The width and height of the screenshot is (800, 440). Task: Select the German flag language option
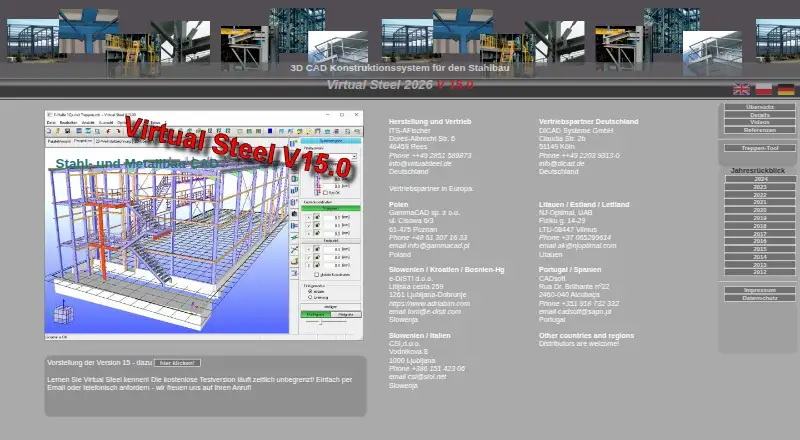pos(786,89)
